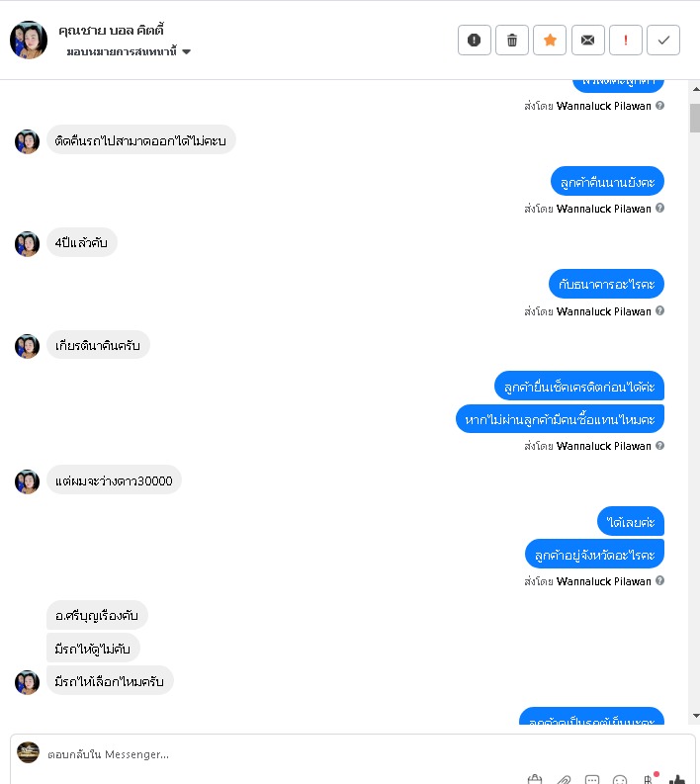The height and width of the screenshot is (784, 700).
Task: Click help icon beside first Wannaluck Pilawan label
Action: tap(660, 106)
